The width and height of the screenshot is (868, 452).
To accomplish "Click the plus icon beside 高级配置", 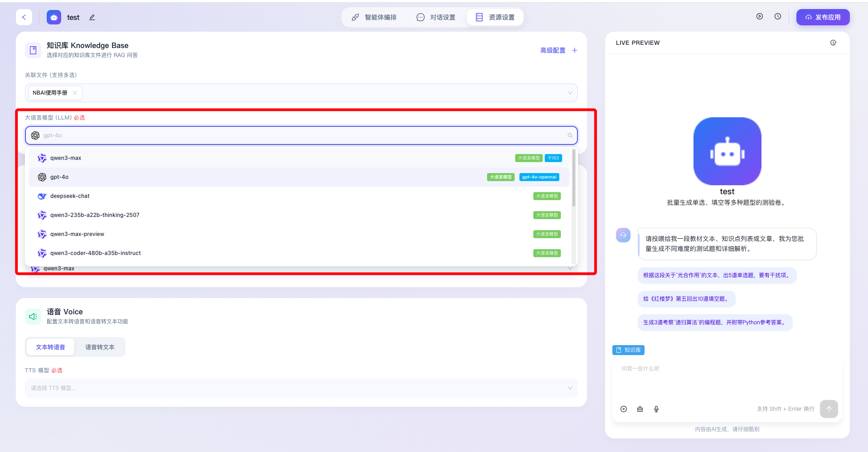I will (575, 50).
